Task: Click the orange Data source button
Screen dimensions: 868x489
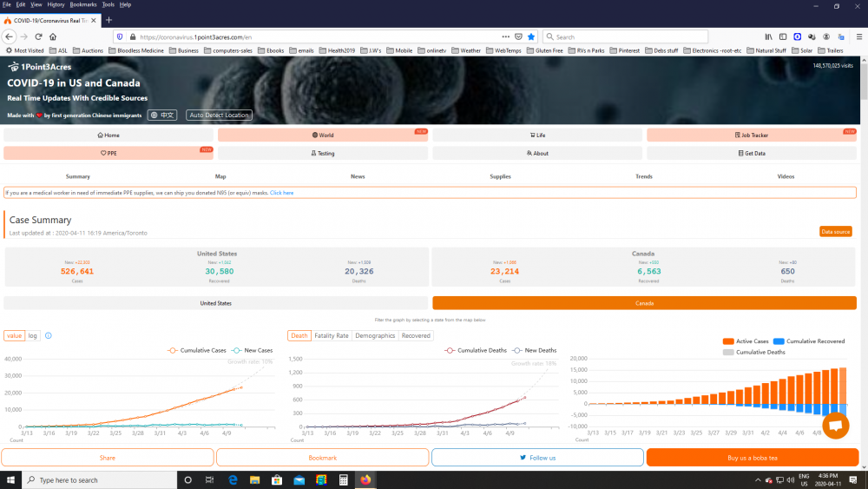Action: click(x=835, y=231)
